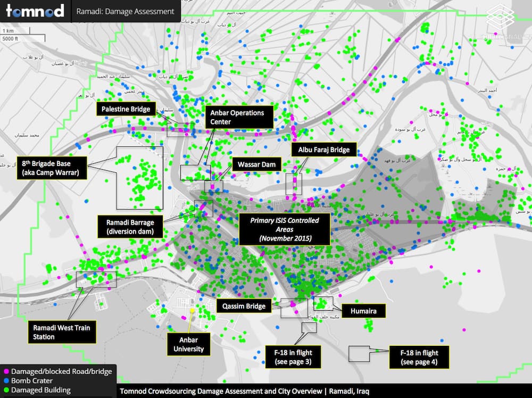The height and width of the screenshot is (398, 532).
Task: Click the blue Bomb Crater legend dot
Action: pyautogui.click(x=5, y=381)
